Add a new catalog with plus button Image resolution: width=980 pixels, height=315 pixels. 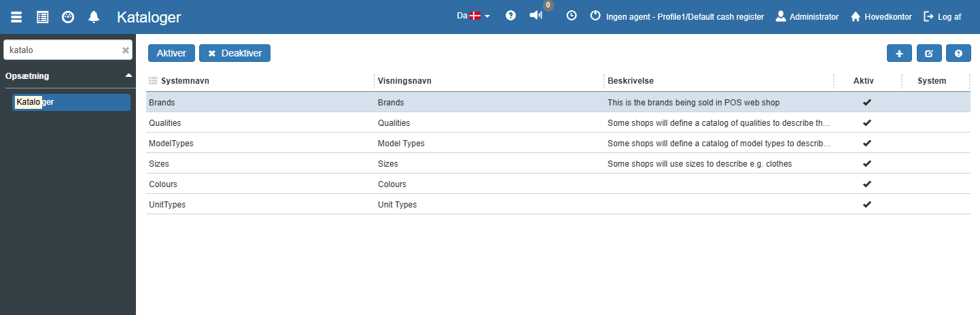[x=899, y=53]
